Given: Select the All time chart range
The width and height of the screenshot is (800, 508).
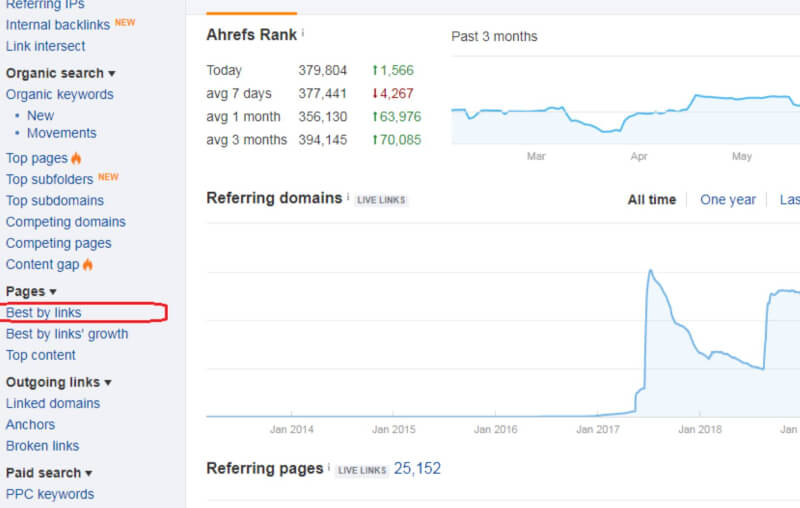Looking at the screenshot, I should click(652, 199).
